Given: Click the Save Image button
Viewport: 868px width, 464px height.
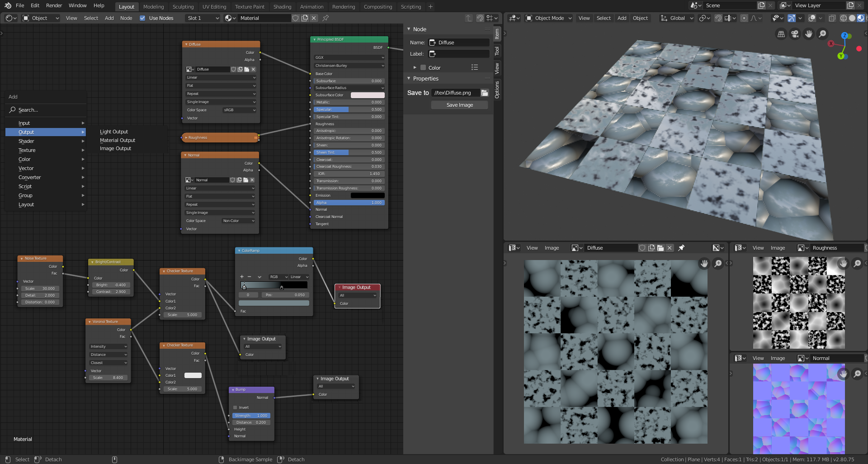Looking at the screenshot, I should click(x=459, y=105).
